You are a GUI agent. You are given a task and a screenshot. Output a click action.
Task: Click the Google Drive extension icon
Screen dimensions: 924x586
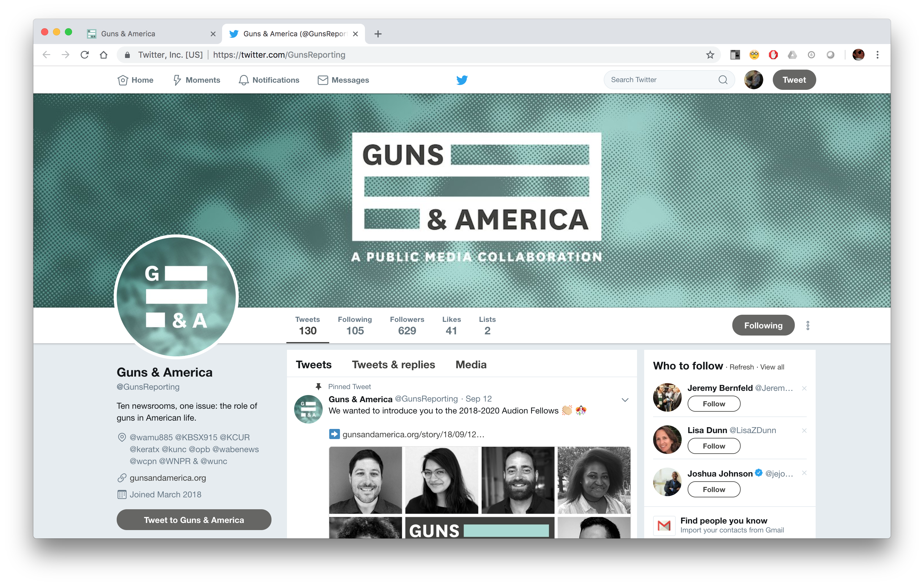coord(792,55)
